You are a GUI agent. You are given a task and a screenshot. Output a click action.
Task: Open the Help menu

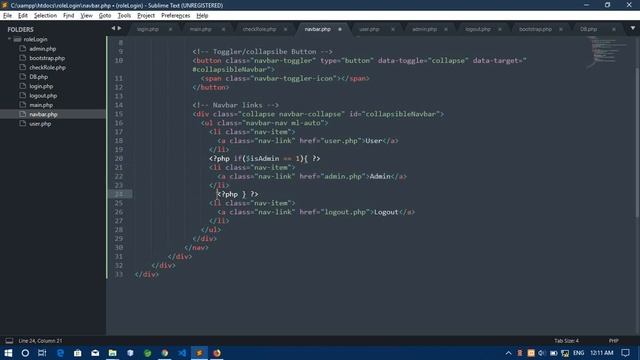click(202, 16)
